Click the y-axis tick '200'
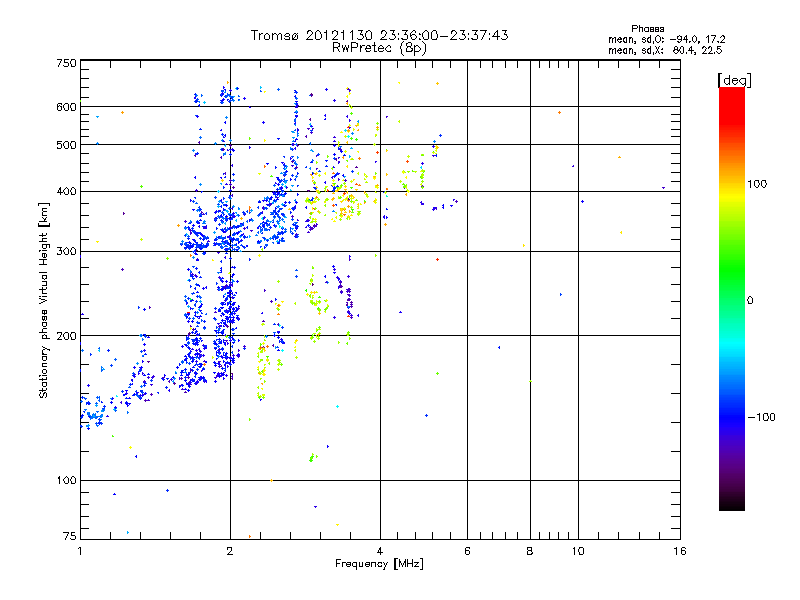Image resolution: width=800 pixels, height=600 pixels. click(67, 336)
